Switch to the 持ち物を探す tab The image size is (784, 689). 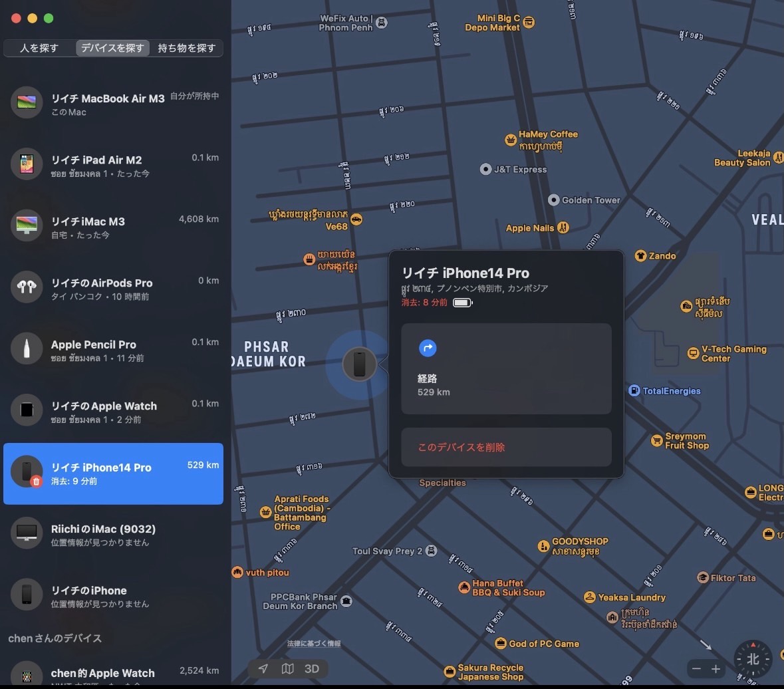coord(186,48)
